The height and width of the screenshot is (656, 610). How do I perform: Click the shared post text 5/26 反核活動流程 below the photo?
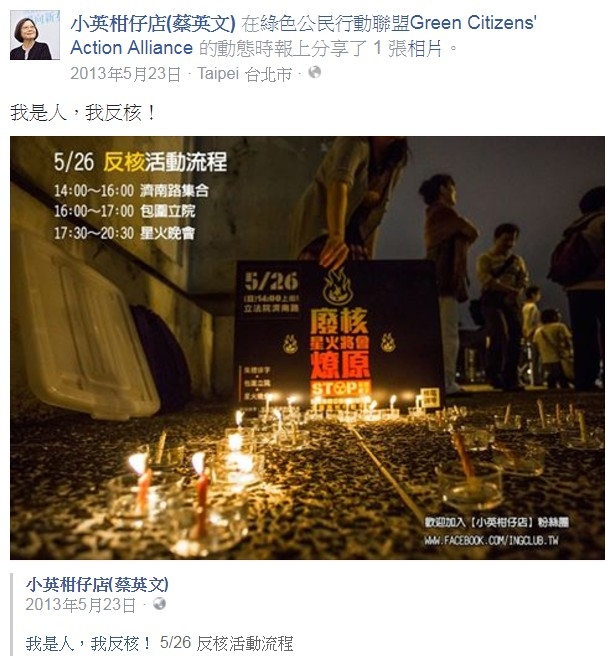[226, 643]
